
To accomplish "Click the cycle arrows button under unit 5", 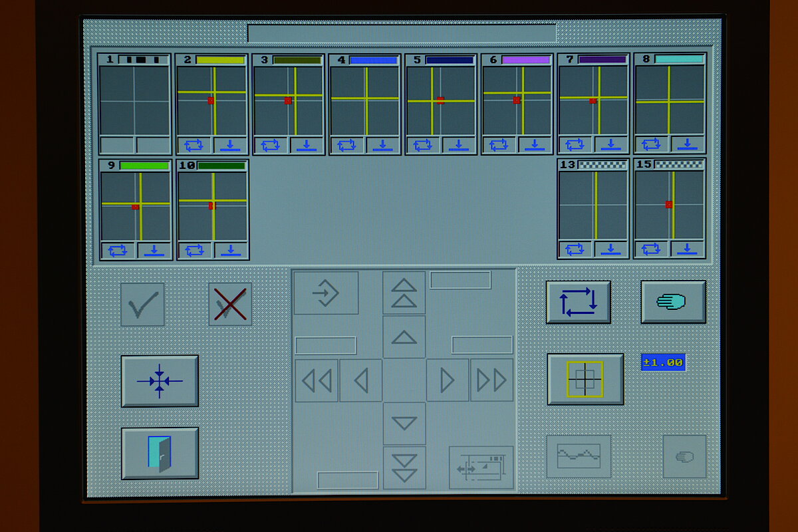I will pos(424,145).
